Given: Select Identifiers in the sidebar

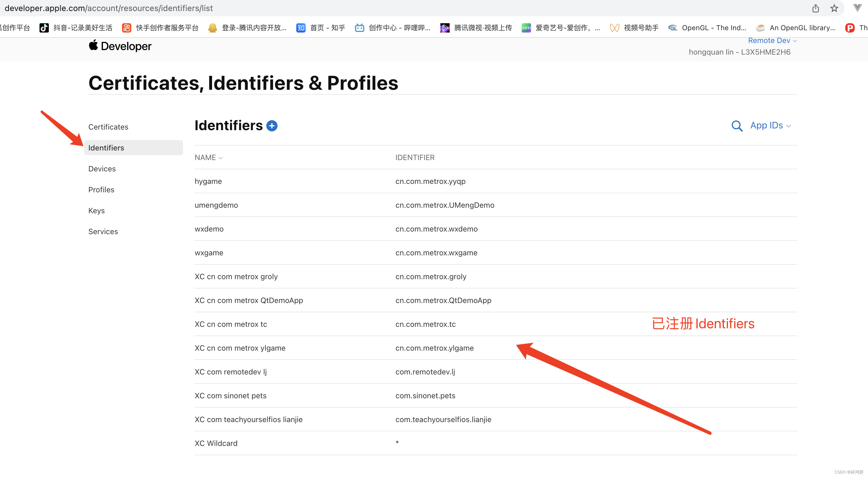Looking at the screenshot, I should tap(133, 148).
